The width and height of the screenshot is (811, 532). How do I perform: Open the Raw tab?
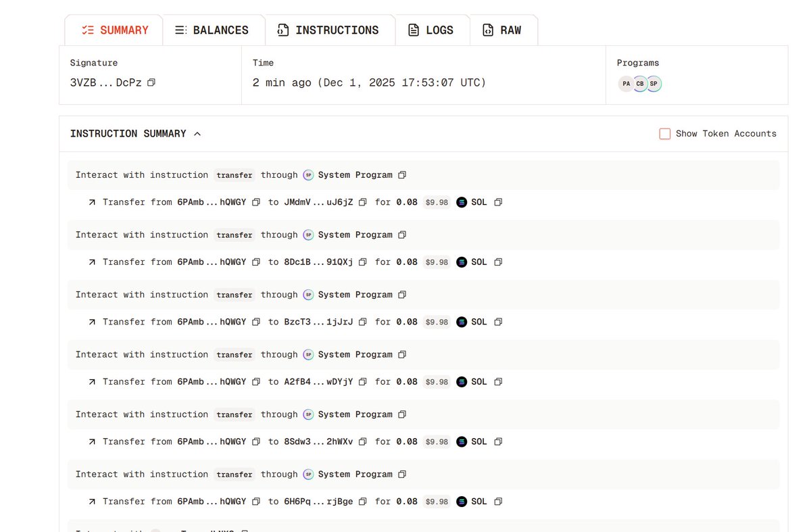point(501,30)
